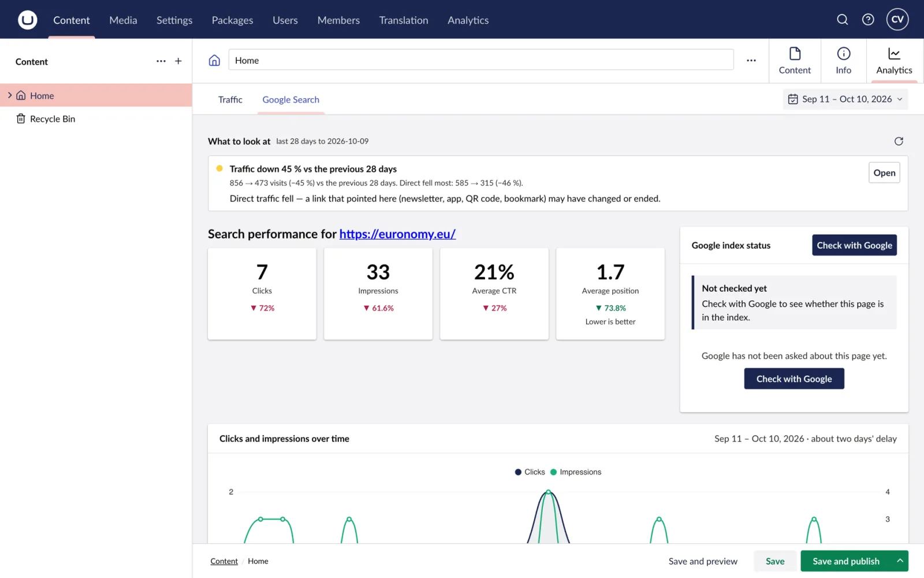Switch to the Content workspace view
Image resolution: width=924 pixels, height=578 pixels.
click(x=795, y=61)
